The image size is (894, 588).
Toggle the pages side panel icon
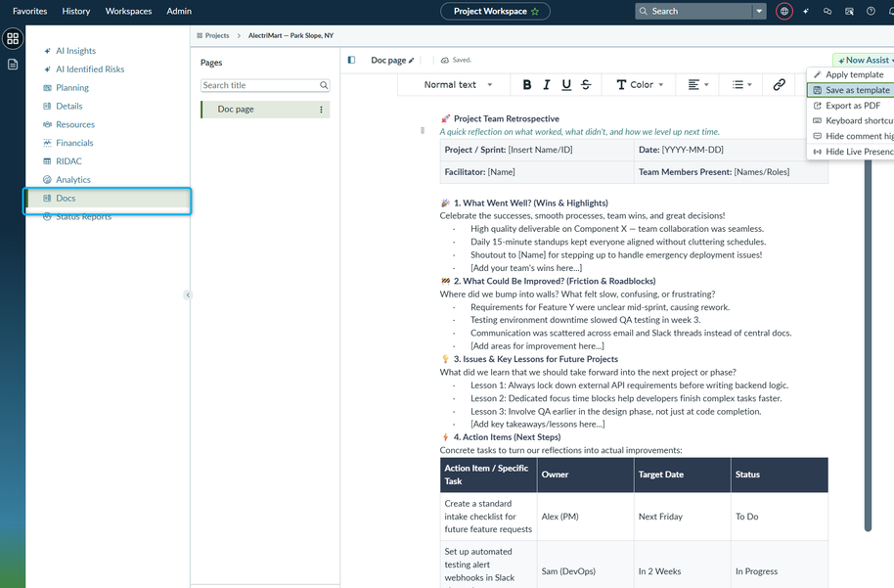point(351,60)
